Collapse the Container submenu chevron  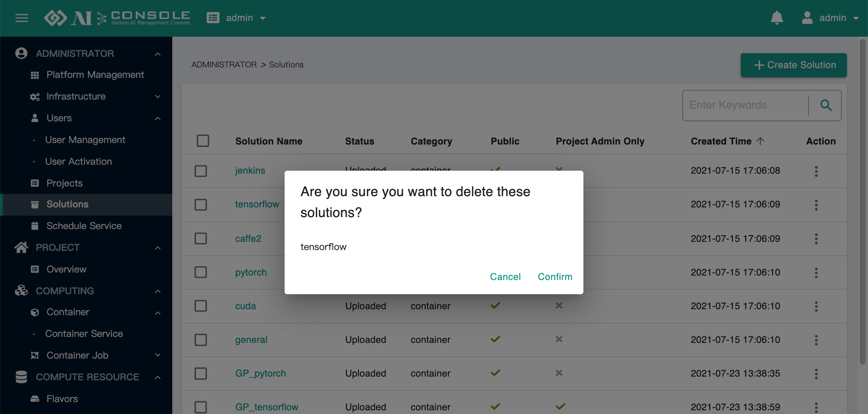tap(158, 313)
